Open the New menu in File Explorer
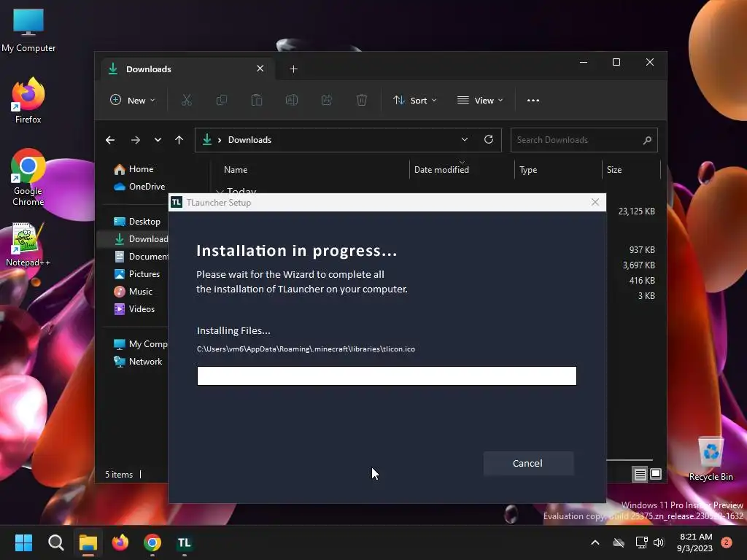Viewport: 747px width, 560px height. click(133, 101)
